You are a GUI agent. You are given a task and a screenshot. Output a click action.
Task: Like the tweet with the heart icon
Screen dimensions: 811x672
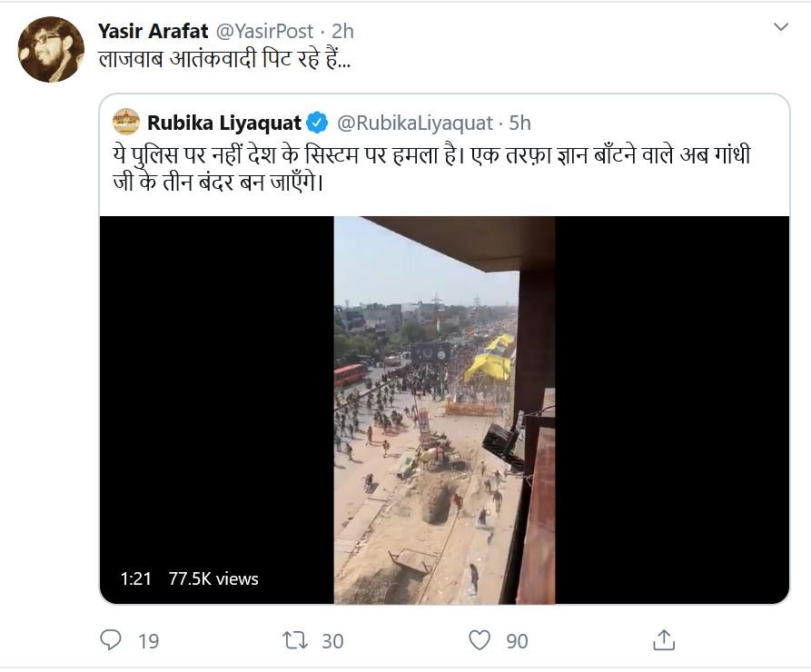480,640
